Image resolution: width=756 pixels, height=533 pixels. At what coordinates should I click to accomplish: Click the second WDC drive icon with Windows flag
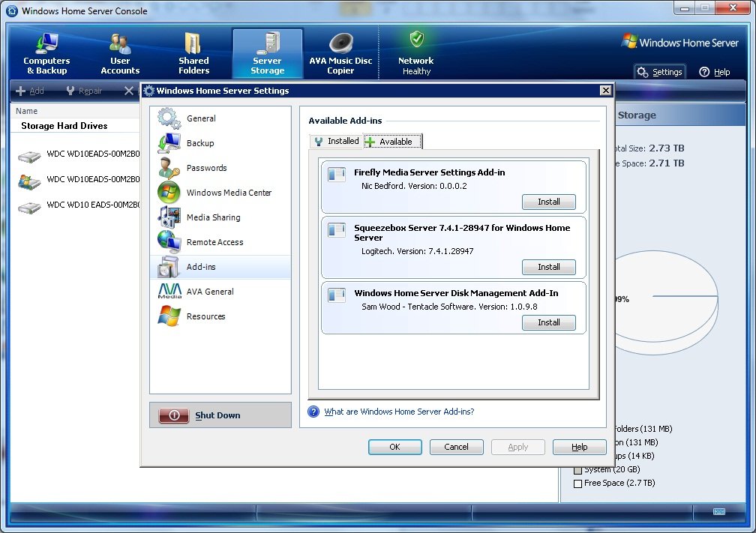pos(29,182)
